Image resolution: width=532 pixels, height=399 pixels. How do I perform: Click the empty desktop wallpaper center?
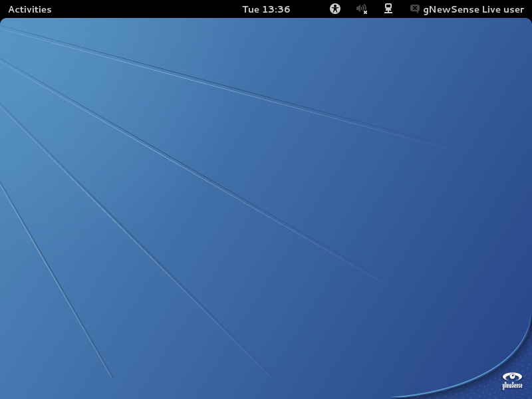pos(266,206)
